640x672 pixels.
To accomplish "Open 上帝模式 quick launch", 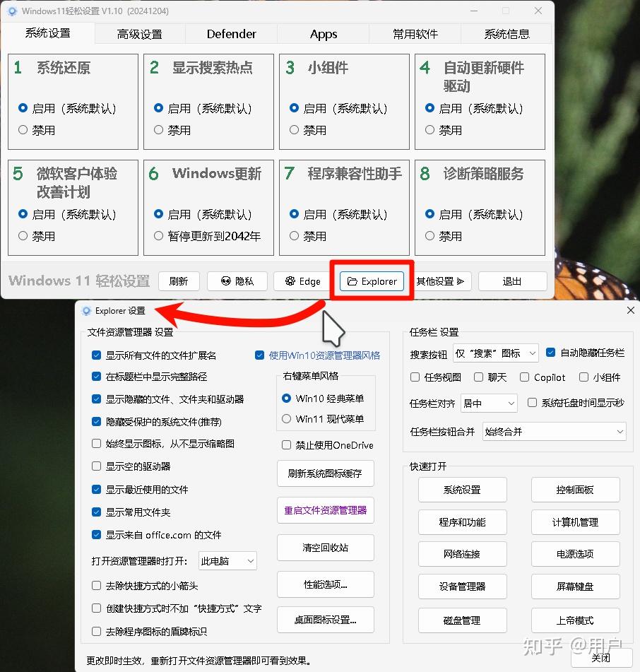I will coord(575,620).
